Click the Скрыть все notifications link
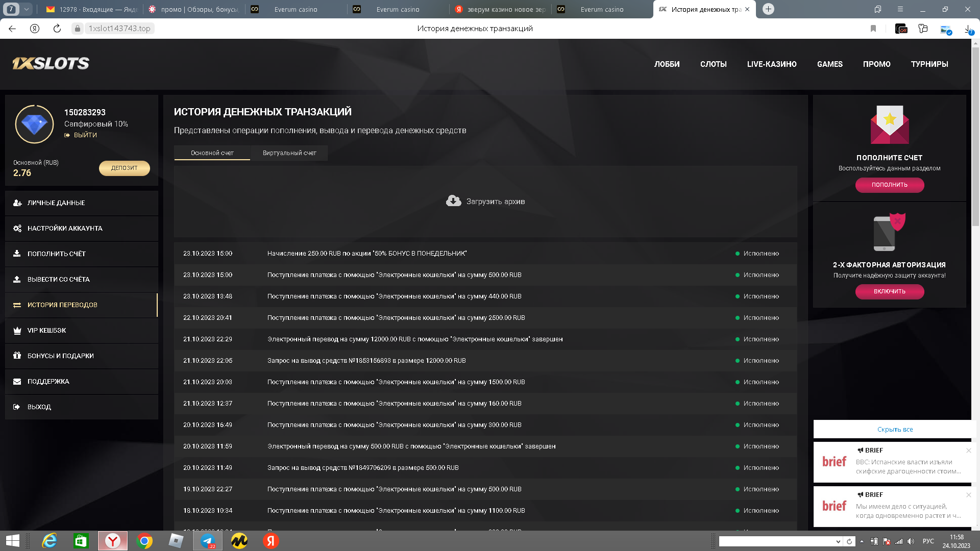The height and width of the screenshot is (551, 980). point(895,430)
